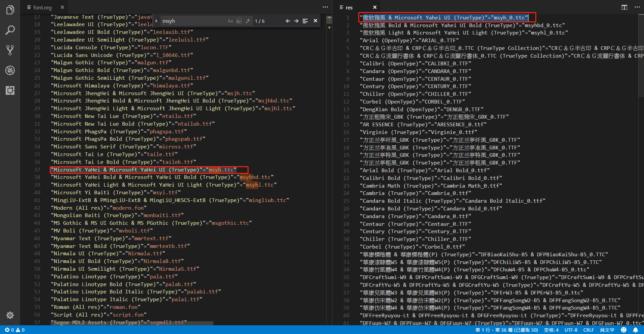Click the Calibri (OpenType) line in res
The image size is (644, 334).
click(x=416, y=64)
